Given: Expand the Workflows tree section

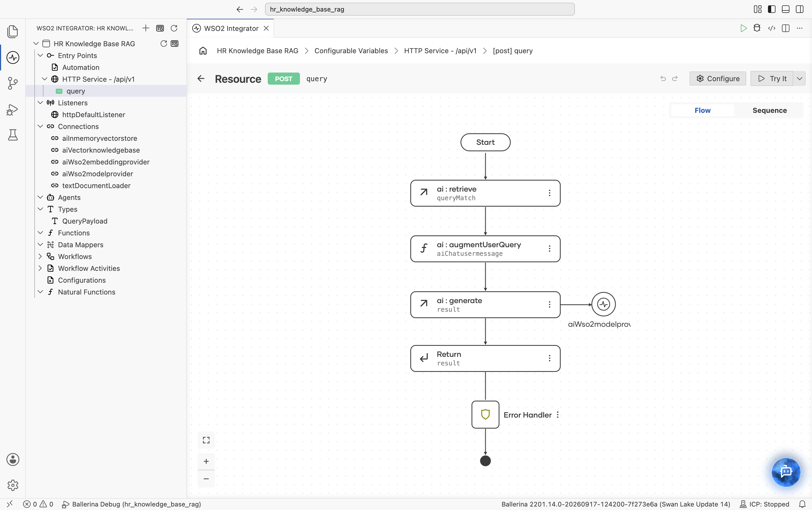Looking at the screenshot, I should click(x=41, y=256).
